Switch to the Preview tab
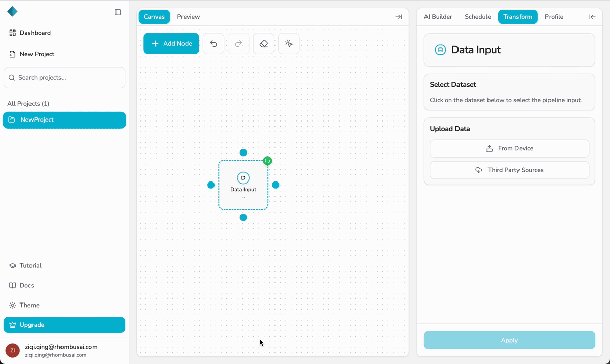This screenshot has width=610, height=364. click(188, 16)
